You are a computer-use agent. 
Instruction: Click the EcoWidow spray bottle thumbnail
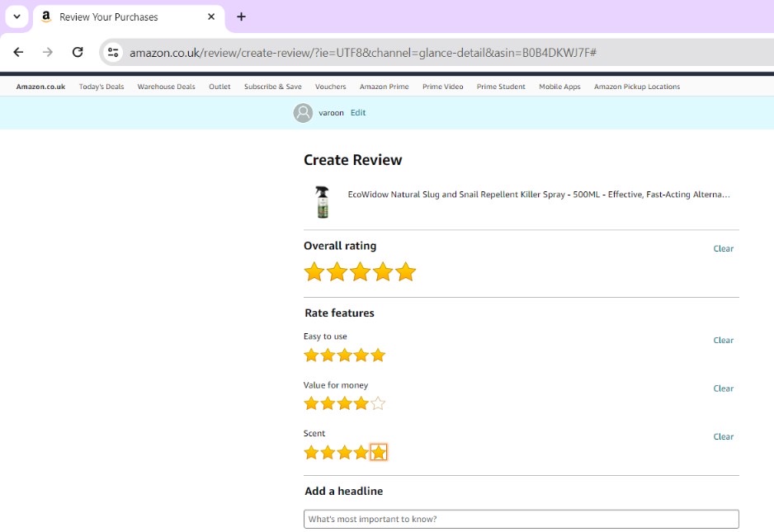(x=323, y=202)
